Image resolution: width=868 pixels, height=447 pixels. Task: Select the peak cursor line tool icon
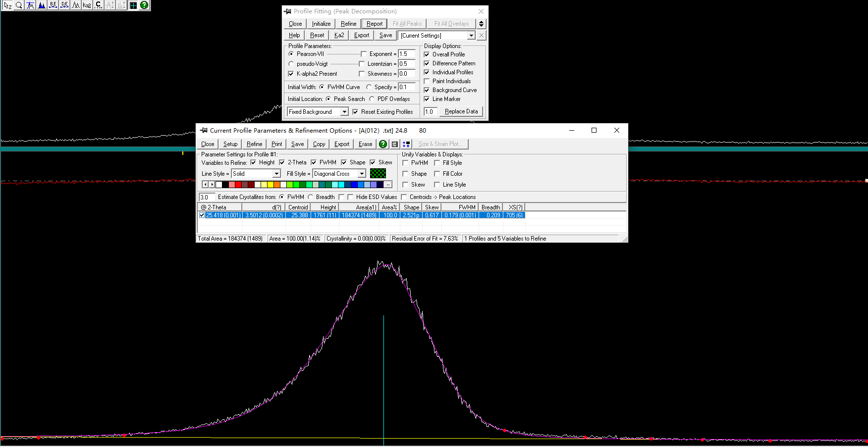click(x=30, y=5)
